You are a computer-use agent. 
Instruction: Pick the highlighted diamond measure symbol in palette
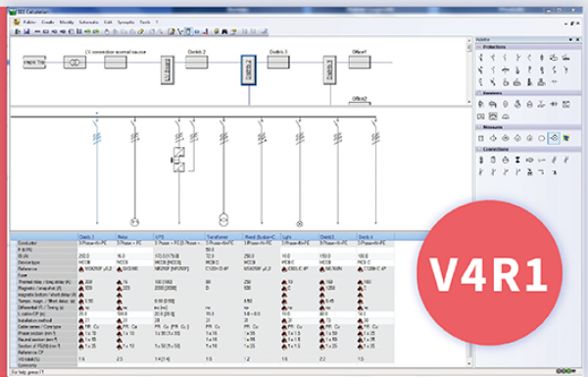tap(554, 138)
